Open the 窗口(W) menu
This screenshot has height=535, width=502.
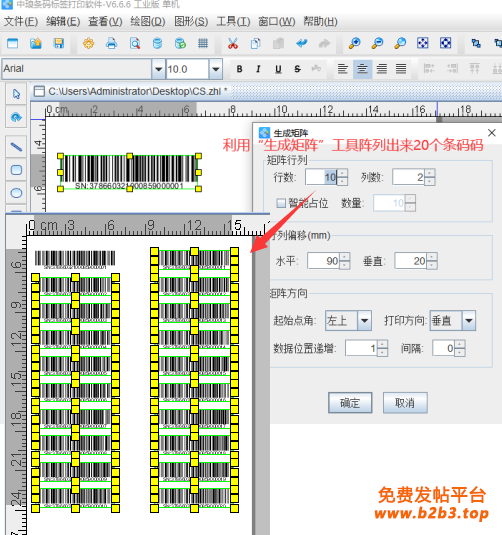276,21
